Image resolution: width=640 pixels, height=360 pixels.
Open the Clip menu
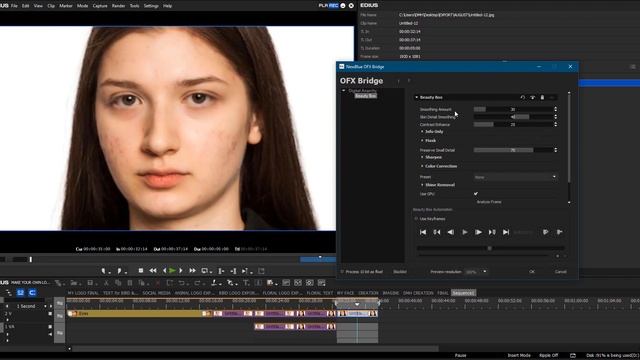[x=51, y=6]
